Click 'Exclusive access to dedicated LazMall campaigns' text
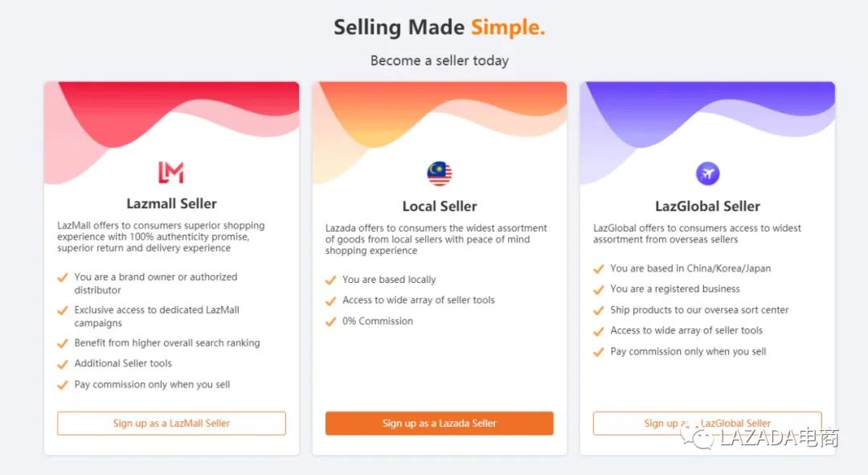The height and width of the screenshot is (475, 868). tap(157, 316)
